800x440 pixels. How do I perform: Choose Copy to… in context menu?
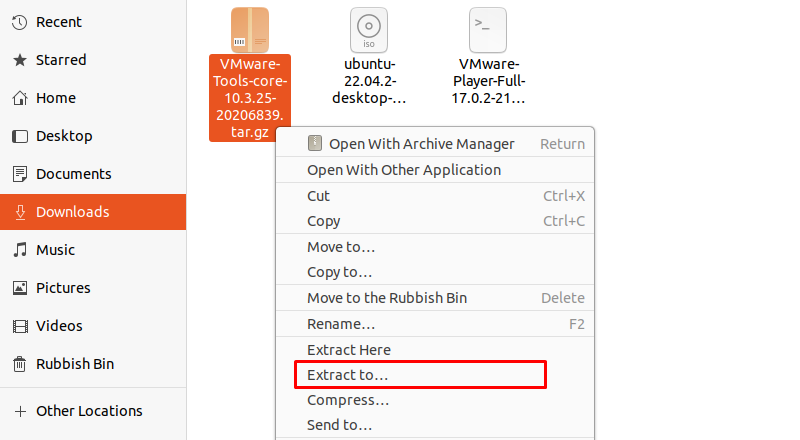pos(435,272)
